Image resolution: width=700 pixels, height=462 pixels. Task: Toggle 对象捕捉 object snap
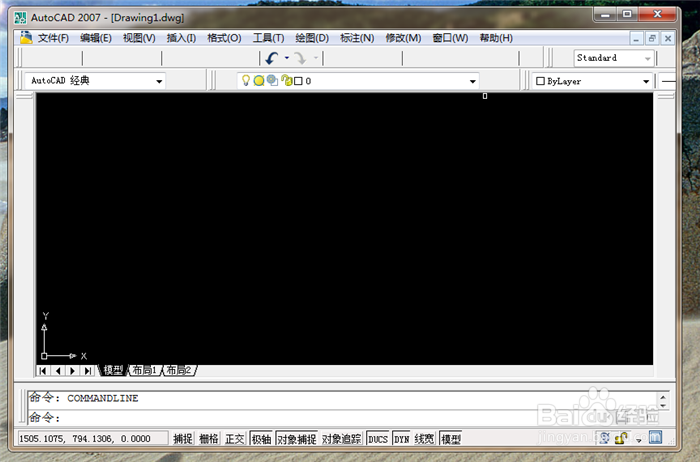pos(297,439)
